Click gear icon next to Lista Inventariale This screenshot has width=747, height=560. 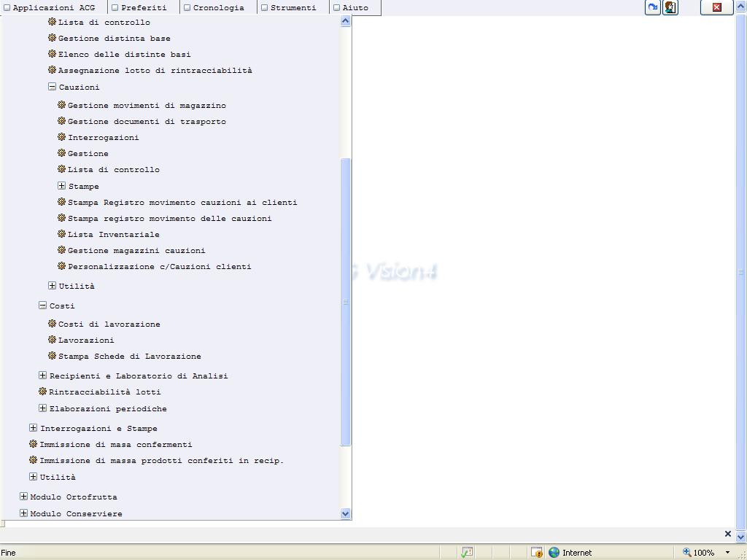tap(61, 234)
